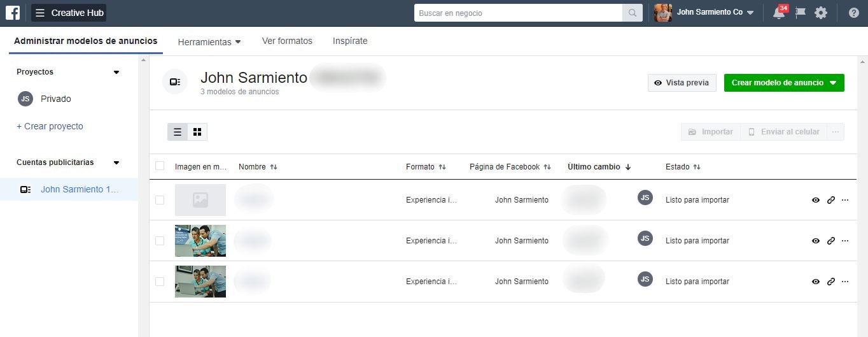The width and height of the screenshot is (868, 337).
Task: Preview first mockup with eye icon
Action: [x=816, y=200]
